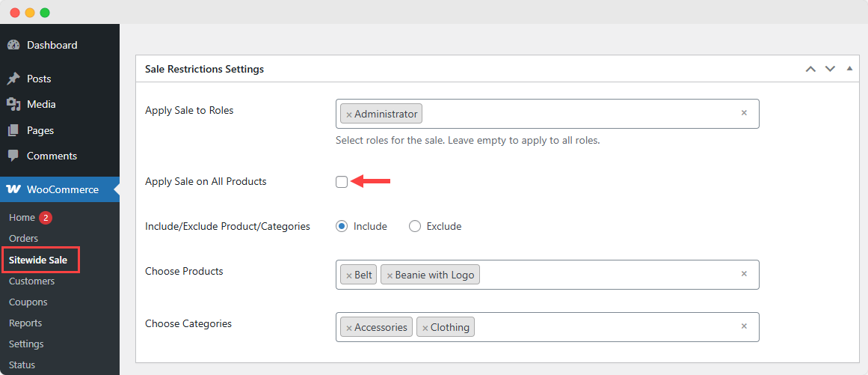Click the Comments speech bubble icon
868x375 pixels.
(13, 156)
